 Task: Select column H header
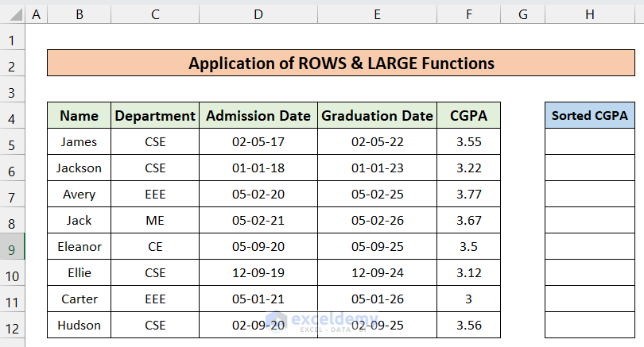point(589,14)
